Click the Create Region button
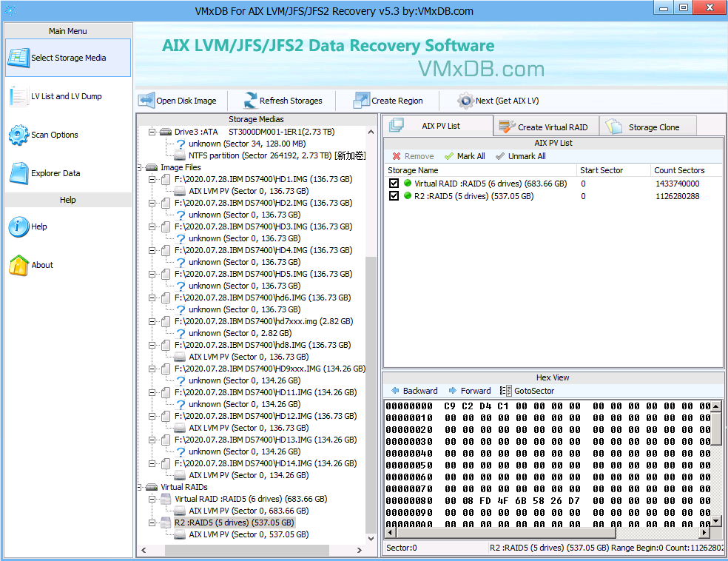Viewport: 728px width, 561px height. pyautogui.click(x=388, y=101)
